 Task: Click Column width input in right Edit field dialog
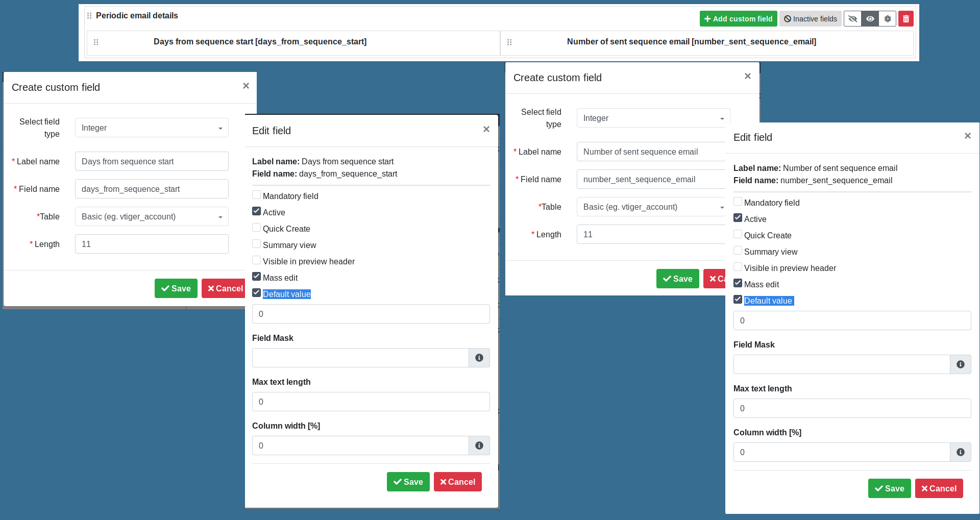pyautogui.click(x=842, y=452)
